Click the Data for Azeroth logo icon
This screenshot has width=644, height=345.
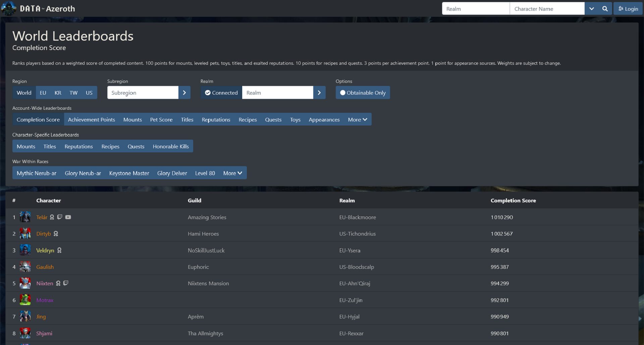coord(9,8)
